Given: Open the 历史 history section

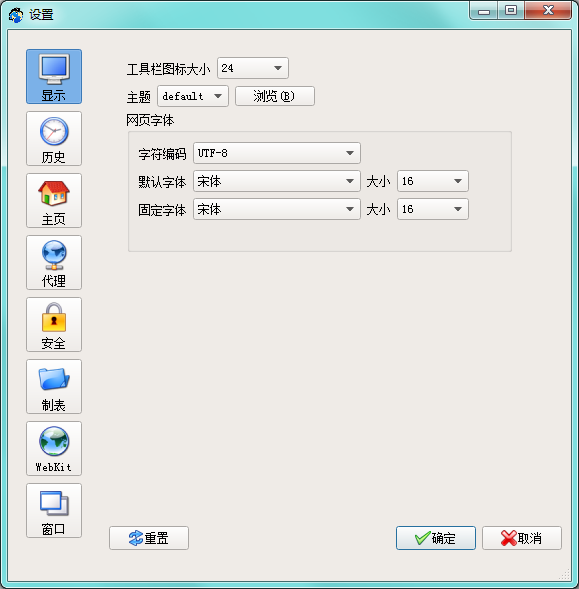Looking at the screenshot, I should (54, 139).
